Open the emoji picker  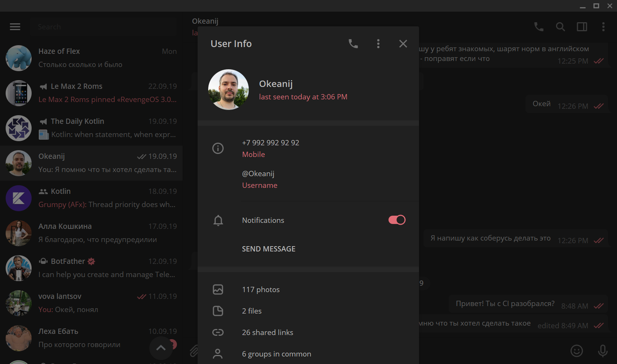(x=576, y=351)
